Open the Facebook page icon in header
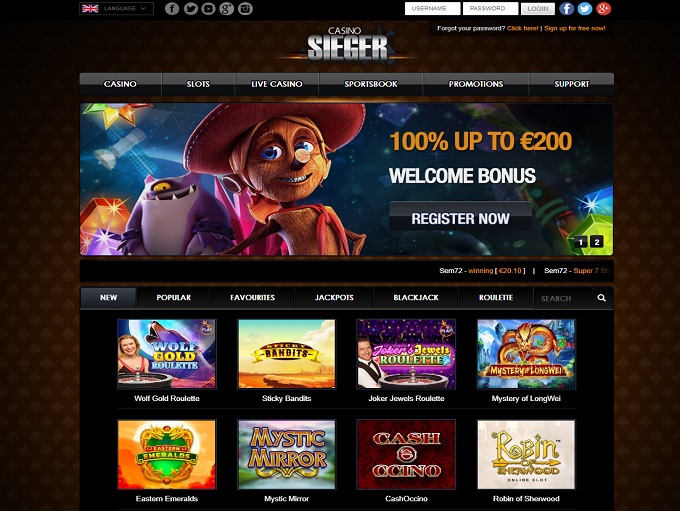The image size is (680, 511). tap(172, 9)
